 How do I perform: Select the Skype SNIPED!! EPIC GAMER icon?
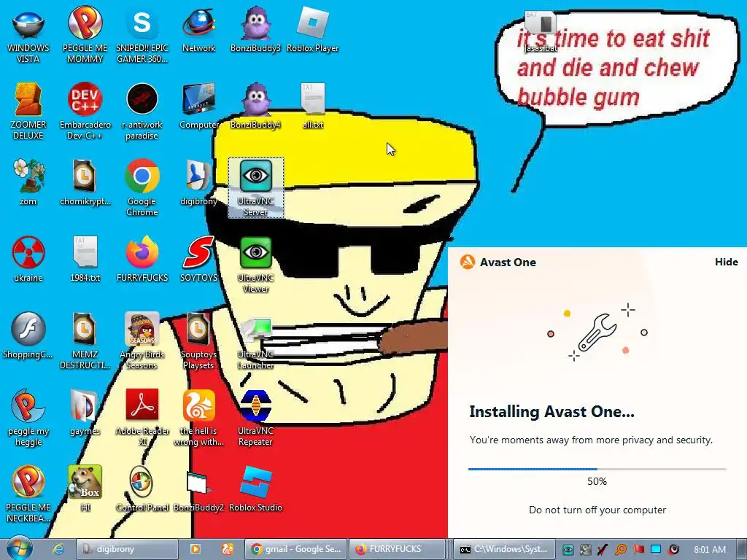pos(142,35)
